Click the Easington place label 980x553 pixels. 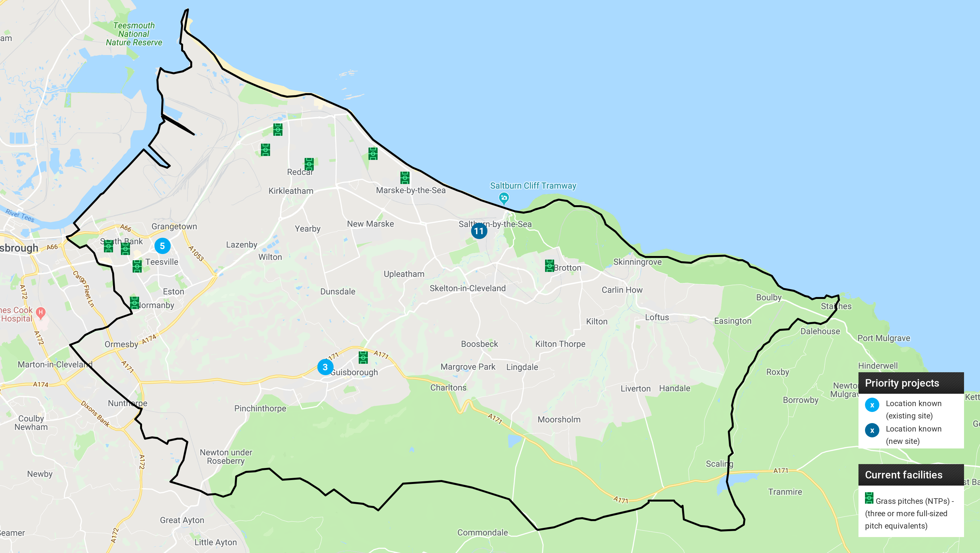(733, 321)
